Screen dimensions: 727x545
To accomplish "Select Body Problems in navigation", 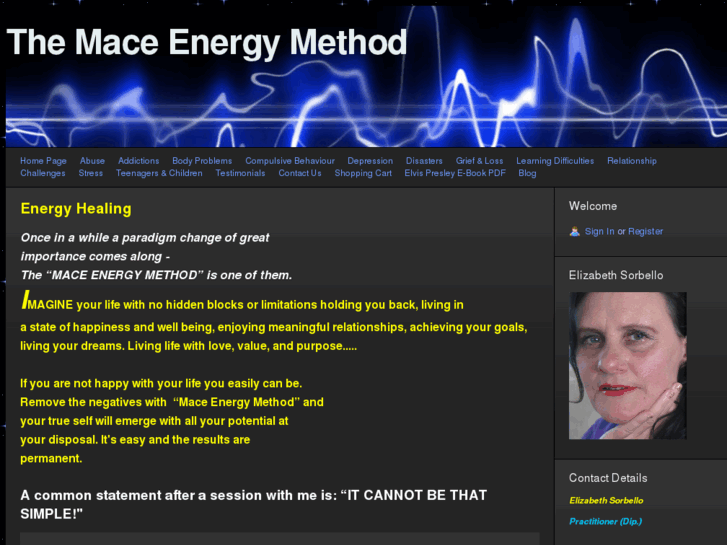I will [202, 161].
